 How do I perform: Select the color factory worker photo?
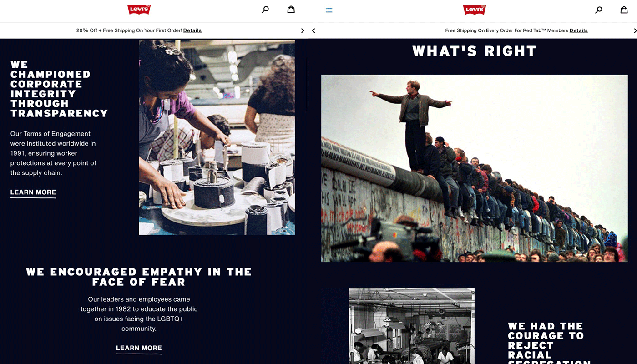tap(217, 137)
